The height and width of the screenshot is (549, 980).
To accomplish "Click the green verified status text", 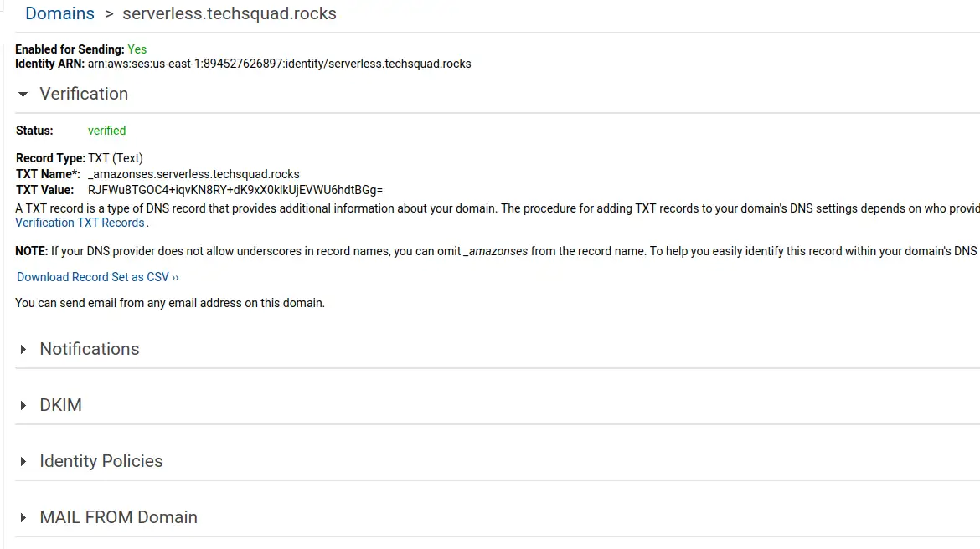I will pyautogui.click(x=107, y=131).
